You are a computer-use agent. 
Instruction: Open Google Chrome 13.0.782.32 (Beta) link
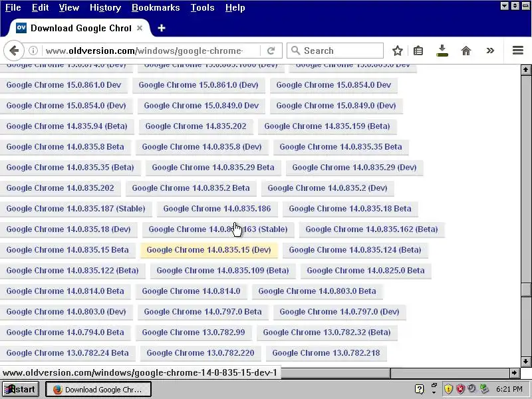pyautogui.click(x=327, y=332)
